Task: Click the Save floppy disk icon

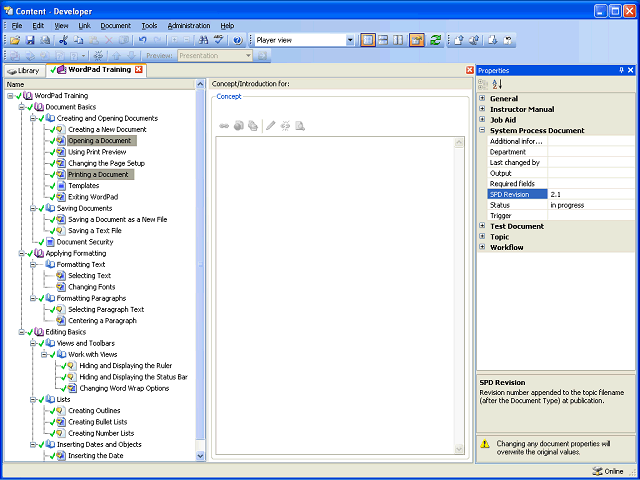Action: pyautogui.click(x=30, y=40)
